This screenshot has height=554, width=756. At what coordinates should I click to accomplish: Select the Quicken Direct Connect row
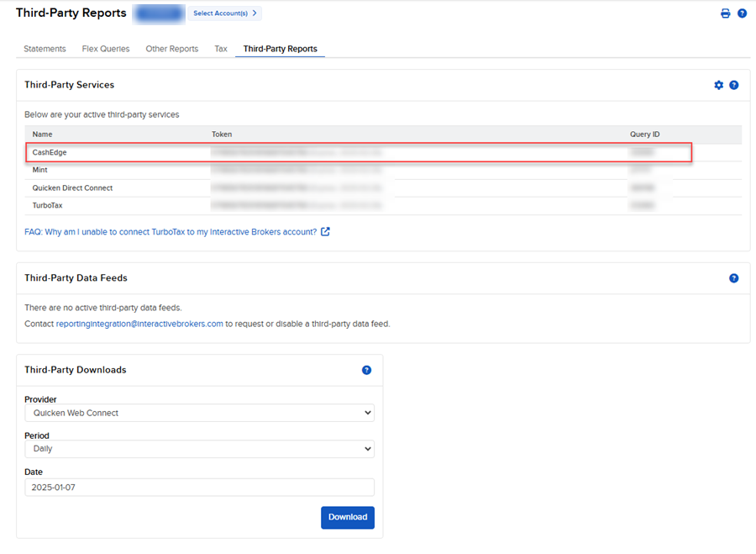[72, 188]
